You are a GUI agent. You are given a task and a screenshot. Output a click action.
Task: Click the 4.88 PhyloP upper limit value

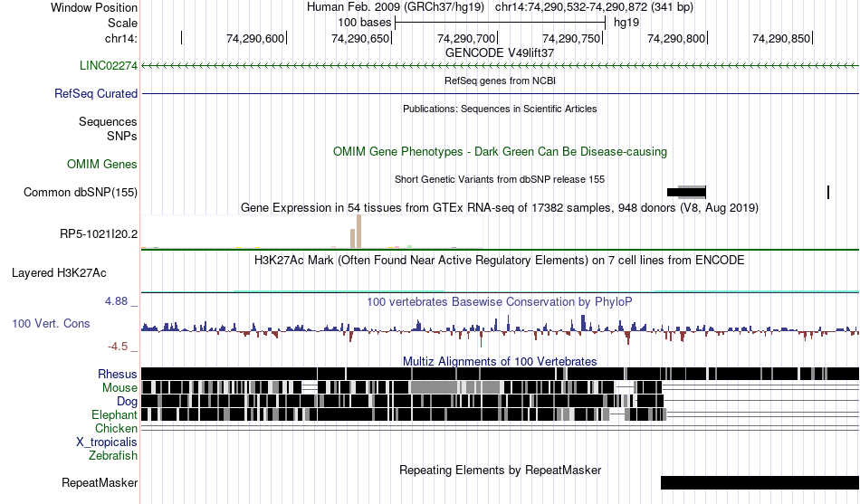click(116, 301)
